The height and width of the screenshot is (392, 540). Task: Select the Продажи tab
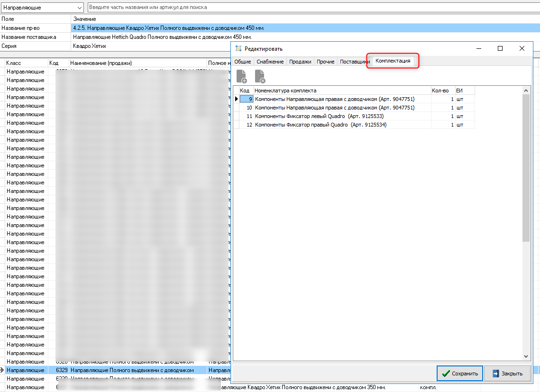300,62
